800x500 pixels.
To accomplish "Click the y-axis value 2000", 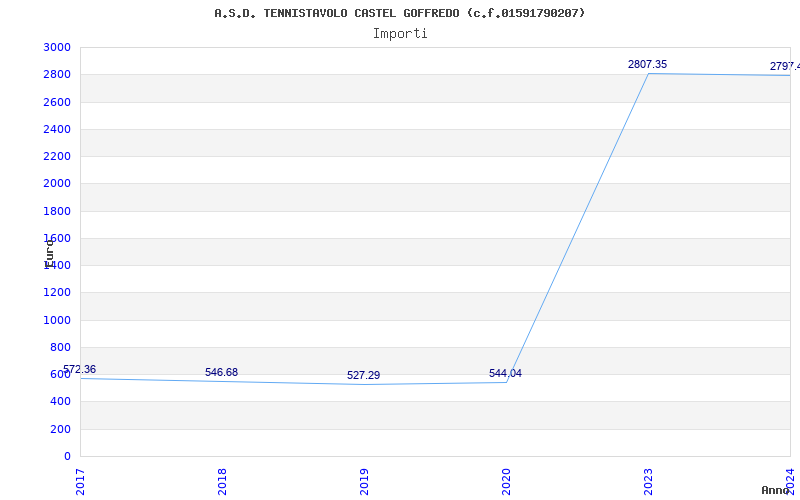I will [57, 184].
